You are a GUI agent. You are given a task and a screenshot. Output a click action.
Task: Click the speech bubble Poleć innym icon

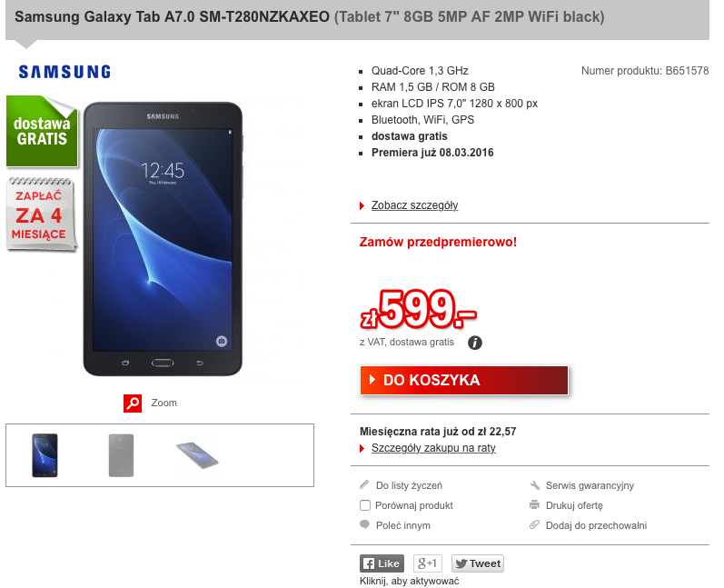365,524
